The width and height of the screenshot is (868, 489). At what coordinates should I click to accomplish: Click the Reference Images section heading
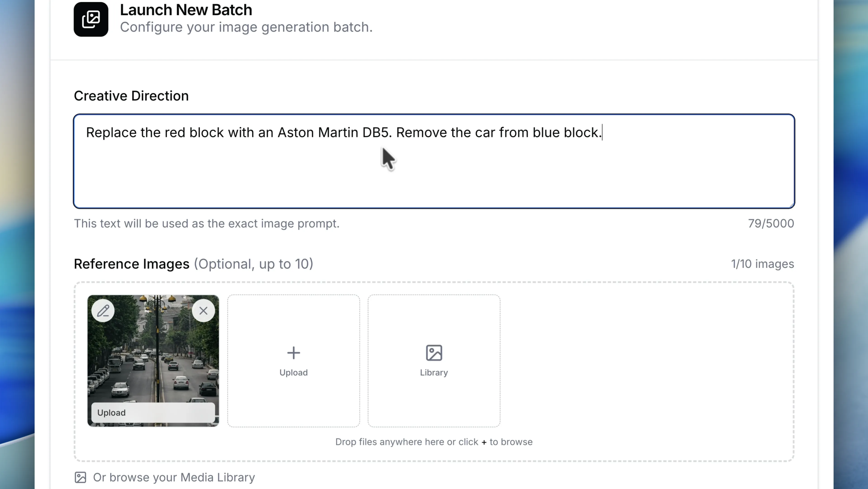click(131, 264)
